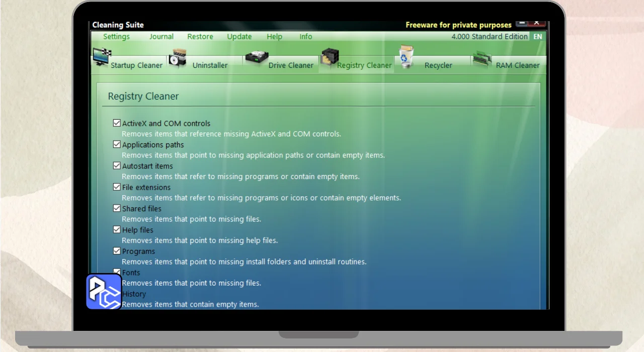Click the Update menu item
The height and width of the screenshot is (352, 644).
(239, 37)
